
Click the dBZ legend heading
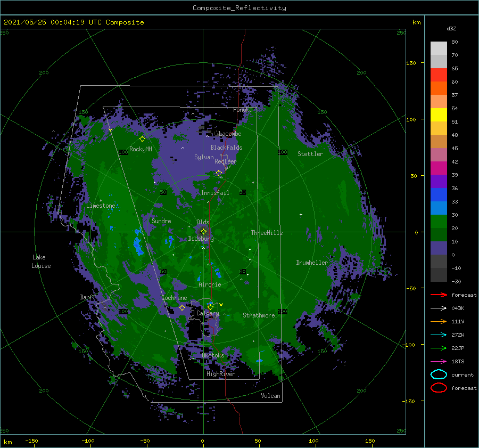point(451,28)
